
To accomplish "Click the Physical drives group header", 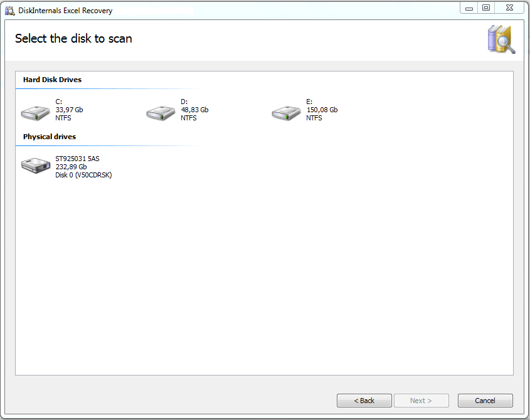I will pyautogui.click(x=50, y=136).
